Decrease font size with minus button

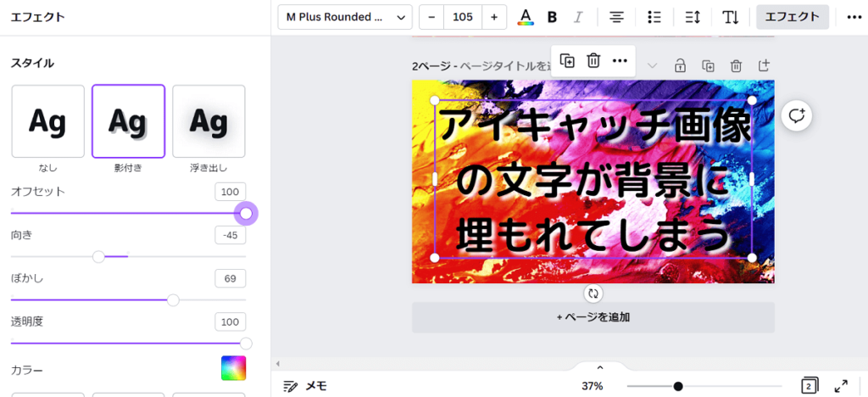pyautogui.click(x=431, y=17)
